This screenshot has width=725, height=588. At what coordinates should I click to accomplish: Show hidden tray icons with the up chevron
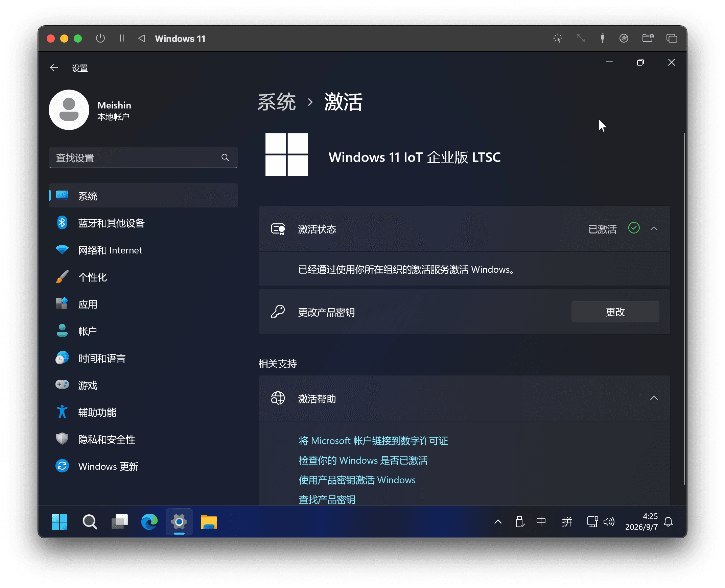(497, 522)
